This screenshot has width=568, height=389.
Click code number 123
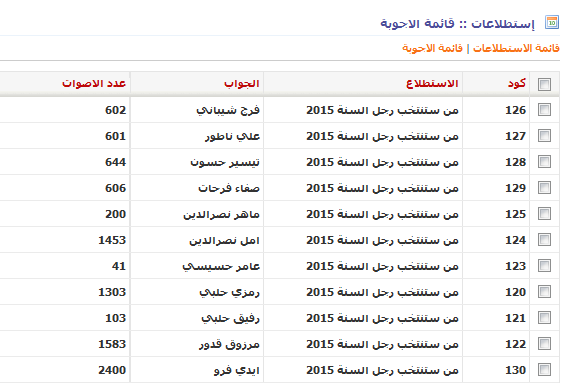pyautogui.click(x=515, y=266)
